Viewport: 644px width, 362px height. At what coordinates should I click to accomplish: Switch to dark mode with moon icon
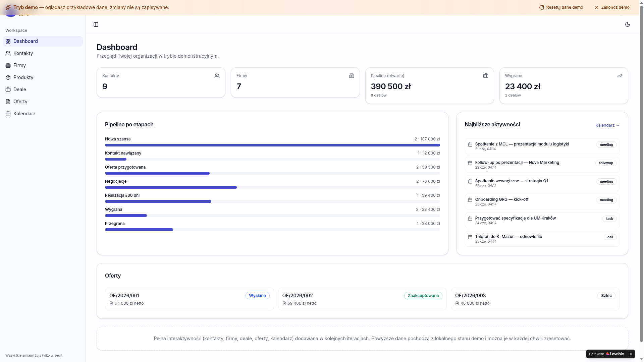click(628, 24)
